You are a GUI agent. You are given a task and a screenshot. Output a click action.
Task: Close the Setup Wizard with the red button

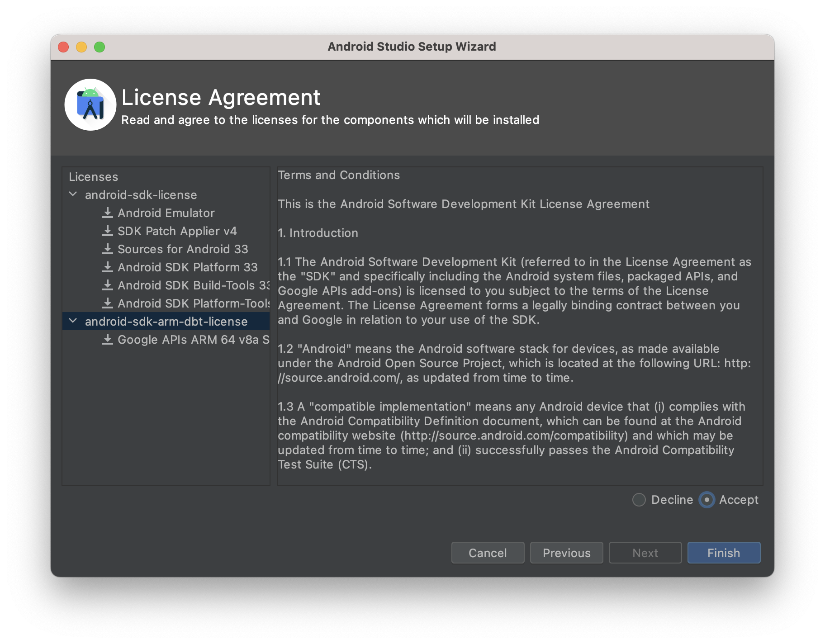[63, 47]
